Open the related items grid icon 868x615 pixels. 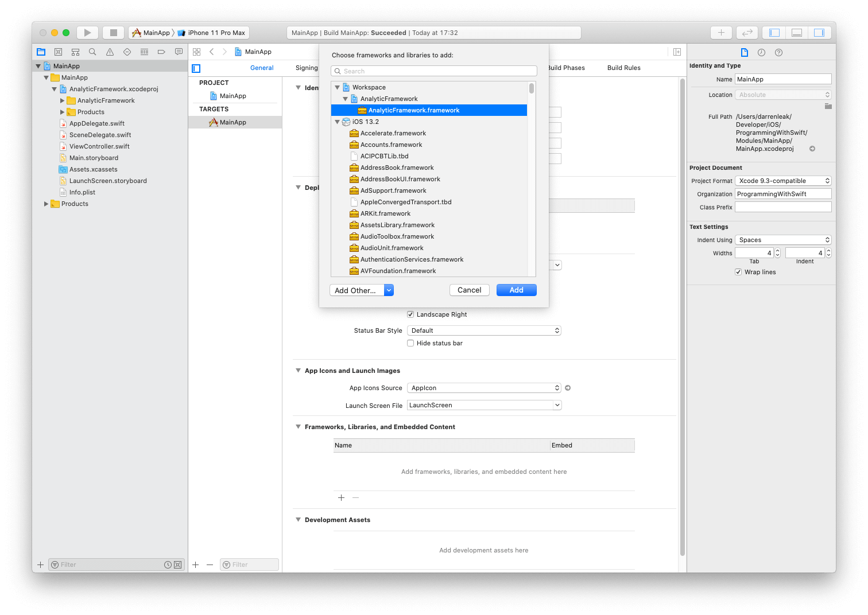[196, 52]
